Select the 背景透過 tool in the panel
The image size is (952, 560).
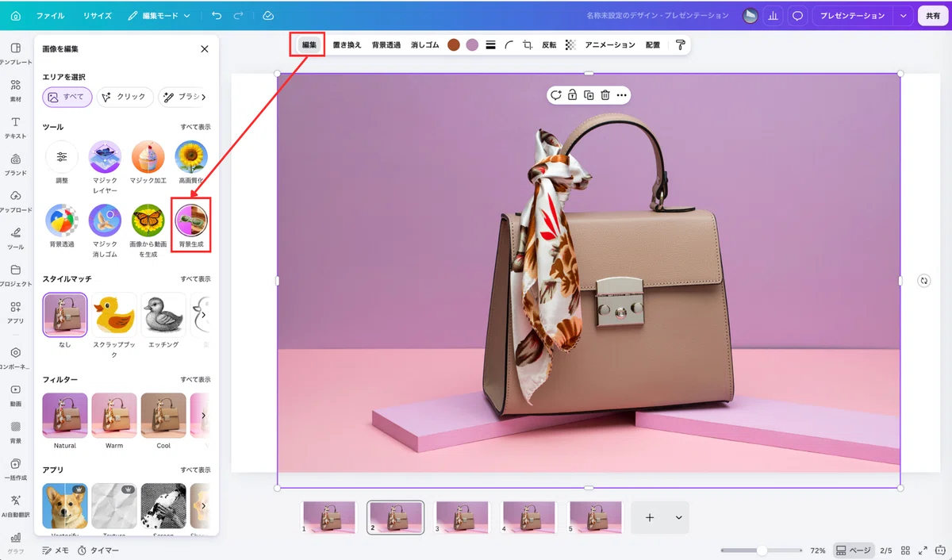[62, 226]
